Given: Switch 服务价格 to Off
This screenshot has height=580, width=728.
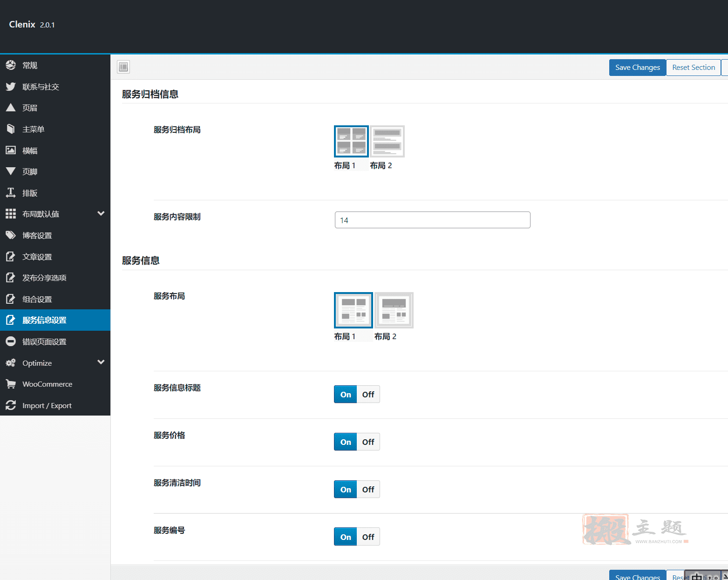Looking at the screenshot, I should pyautogui.click(x=368, y=442).
